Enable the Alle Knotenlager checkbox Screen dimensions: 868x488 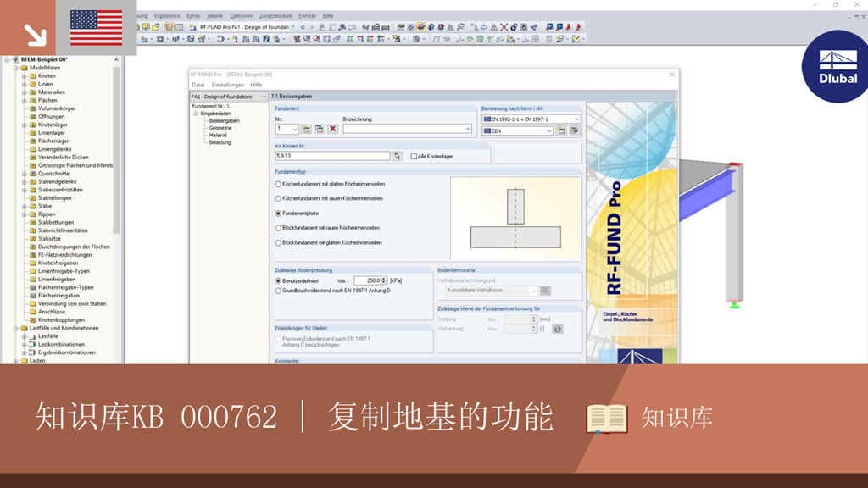(414, 156)
